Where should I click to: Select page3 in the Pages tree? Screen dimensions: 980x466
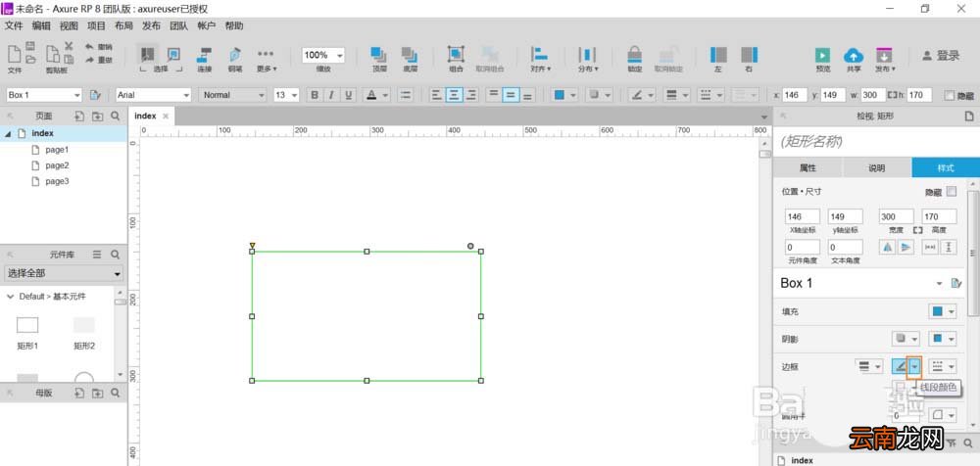(57, 181)
